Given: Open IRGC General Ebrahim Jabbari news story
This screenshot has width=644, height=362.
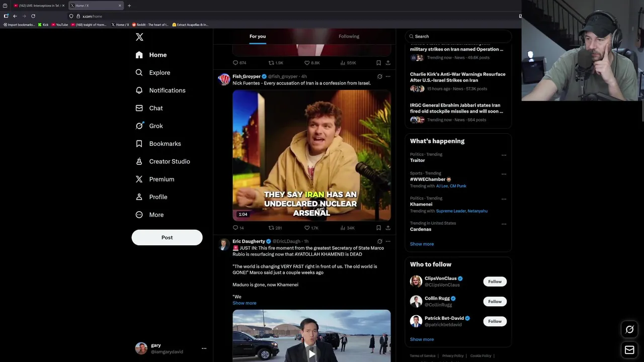Looking at the screenshot, I should [x=458, y=113].
